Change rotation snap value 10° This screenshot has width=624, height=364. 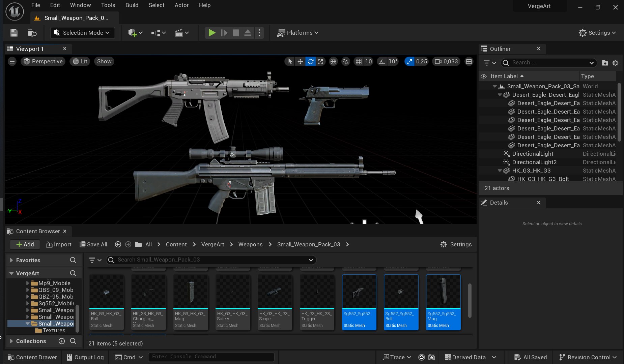coord(393,61)
